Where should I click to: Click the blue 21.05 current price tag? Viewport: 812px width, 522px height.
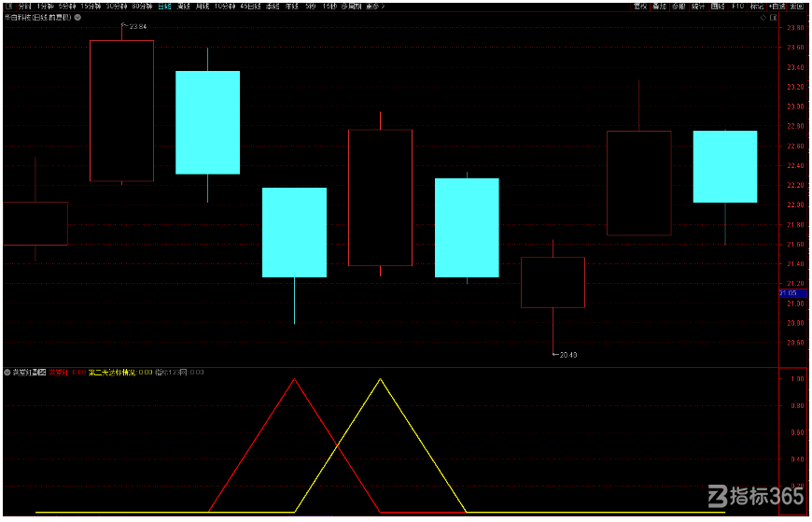[792, 293]
